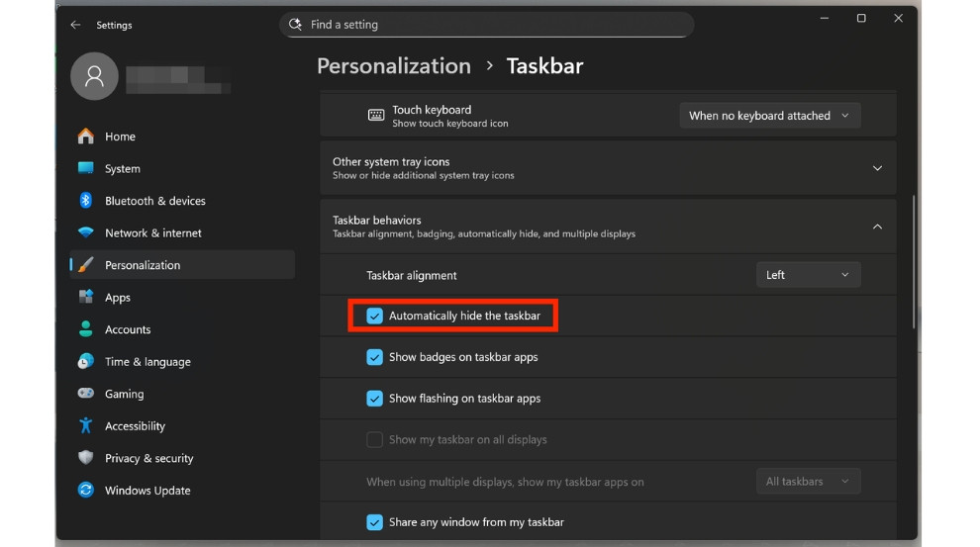Click Personalization in the breadcrumb

(394, 66)
